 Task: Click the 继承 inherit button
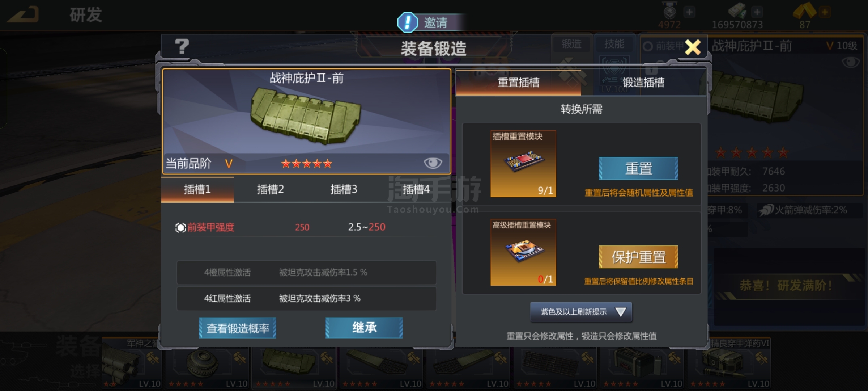point(364,328)
